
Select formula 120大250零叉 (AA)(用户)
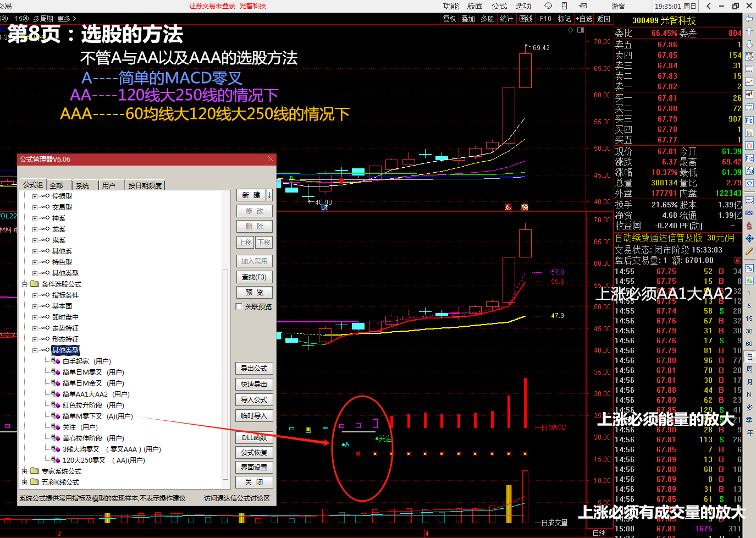pyautogui.click(x=103, y=460)
